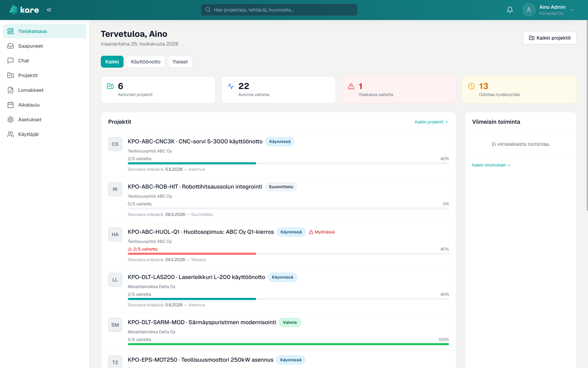Click the user avatar icon
The height and width of the screenshot is (368, 588).
(x=529, y=10)
